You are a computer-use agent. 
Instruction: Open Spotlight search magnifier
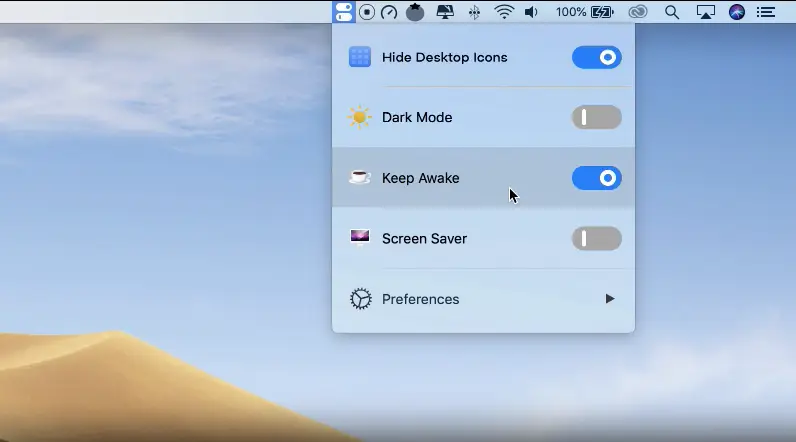click(x=672, y=12)
